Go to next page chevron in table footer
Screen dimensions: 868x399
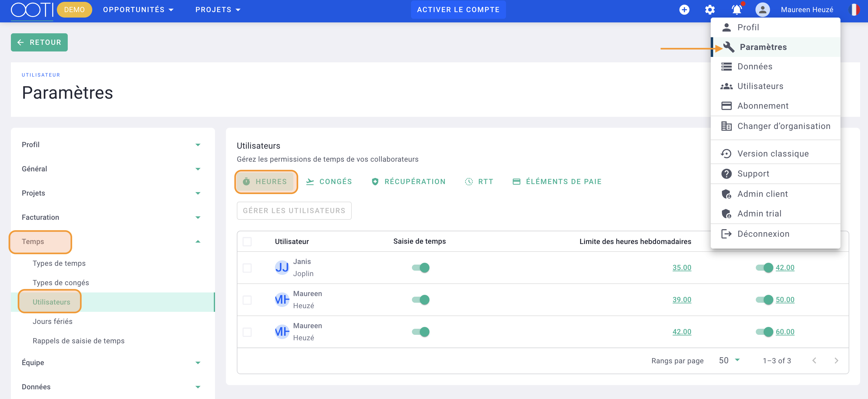tap(836, 361)
